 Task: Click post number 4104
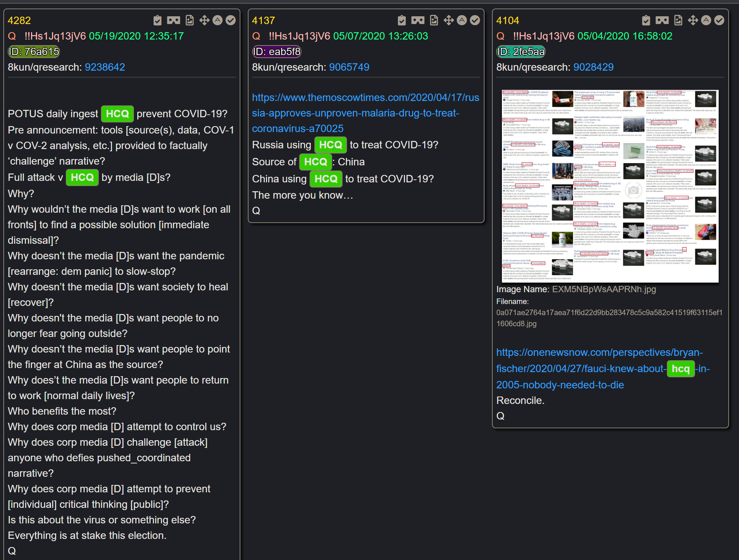[x=507, y=21]
